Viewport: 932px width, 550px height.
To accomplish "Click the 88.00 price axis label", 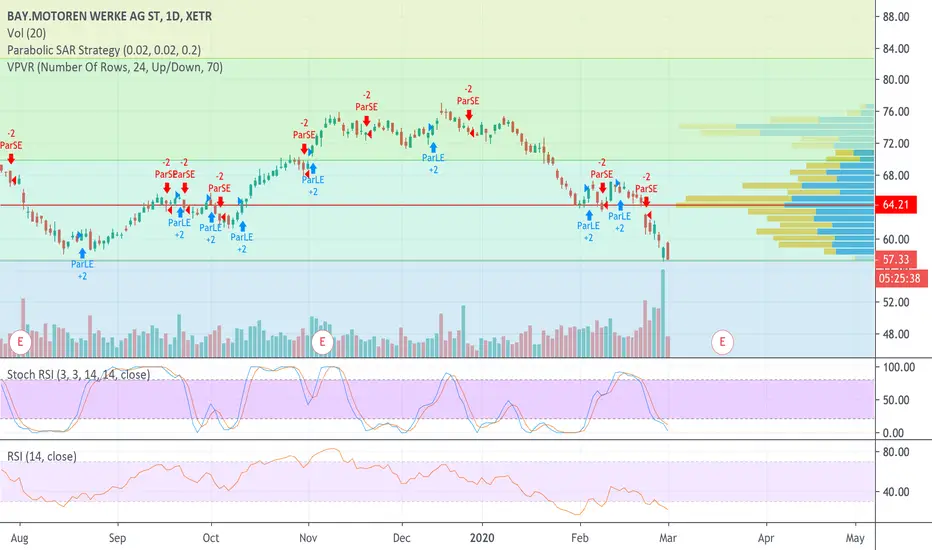I will tap(896, 17).
